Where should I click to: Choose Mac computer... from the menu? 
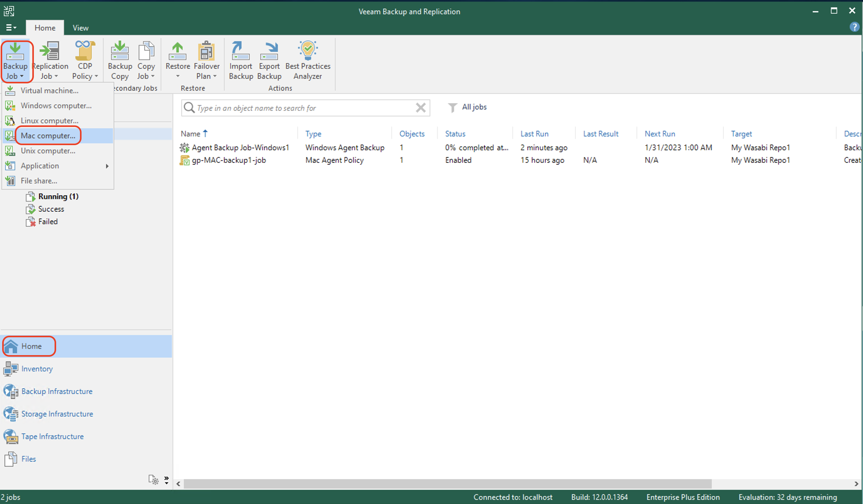(x=58, y=136)
